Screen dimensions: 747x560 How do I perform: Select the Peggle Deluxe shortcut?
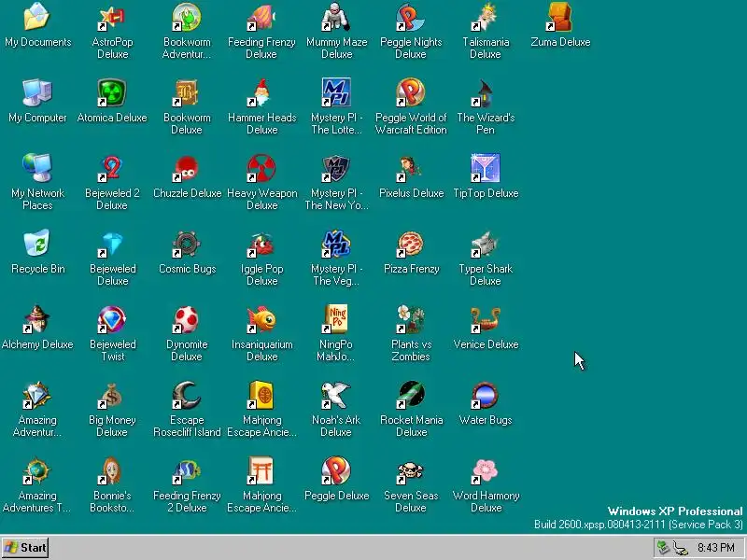point(336,471)
